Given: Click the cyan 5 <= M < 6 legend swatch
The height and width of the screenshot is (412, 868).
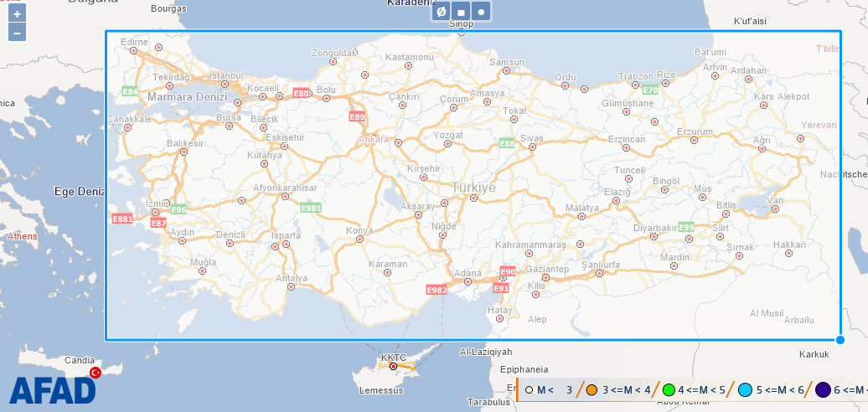Looking at the screenshot, I should pos(747,390).
